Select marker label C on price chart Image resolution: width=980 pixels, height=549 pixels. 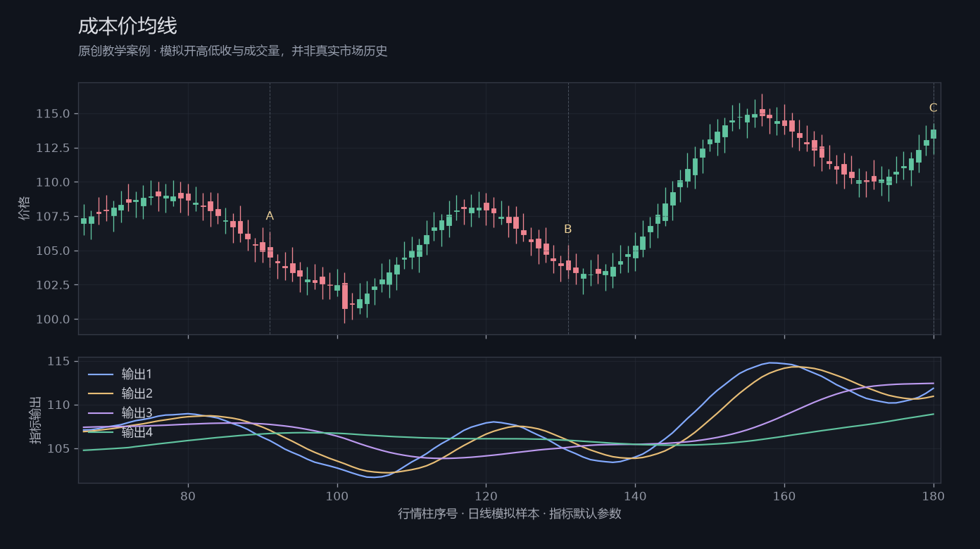point(934,108)
